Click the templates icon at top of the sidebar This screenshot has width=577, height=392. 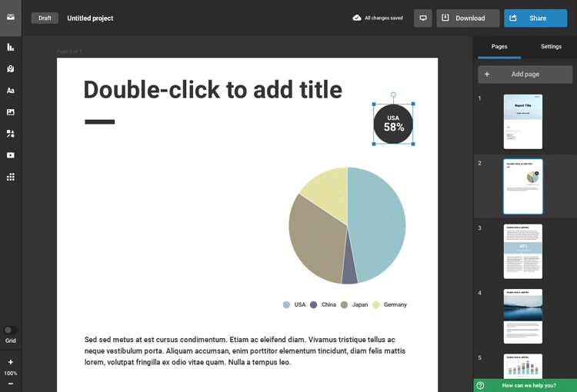[x=11, y=17]
